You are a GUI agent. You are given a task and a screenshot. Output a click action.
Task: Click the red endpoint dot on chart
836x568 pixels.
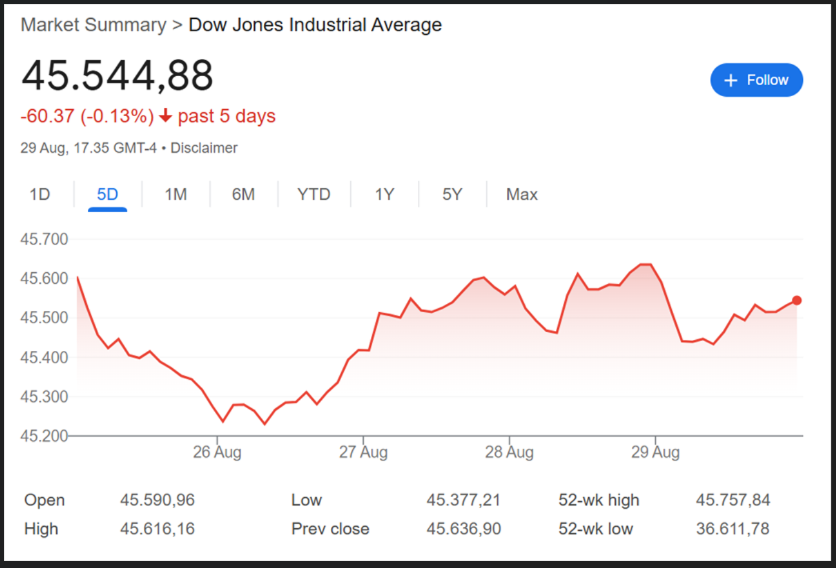coord(797,300)
